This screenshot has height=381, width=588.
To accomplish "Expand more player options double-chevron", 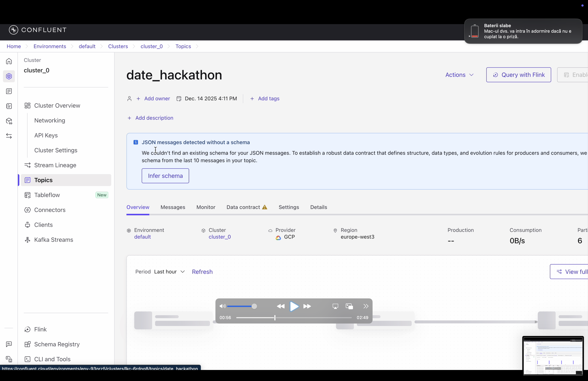I will click(366, 306).
